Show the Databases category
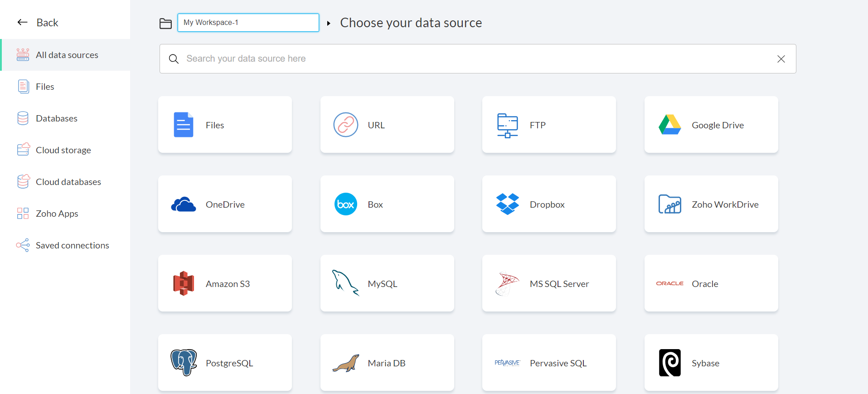The width and height of the screenshot is (868, 394). click(65, 118)
